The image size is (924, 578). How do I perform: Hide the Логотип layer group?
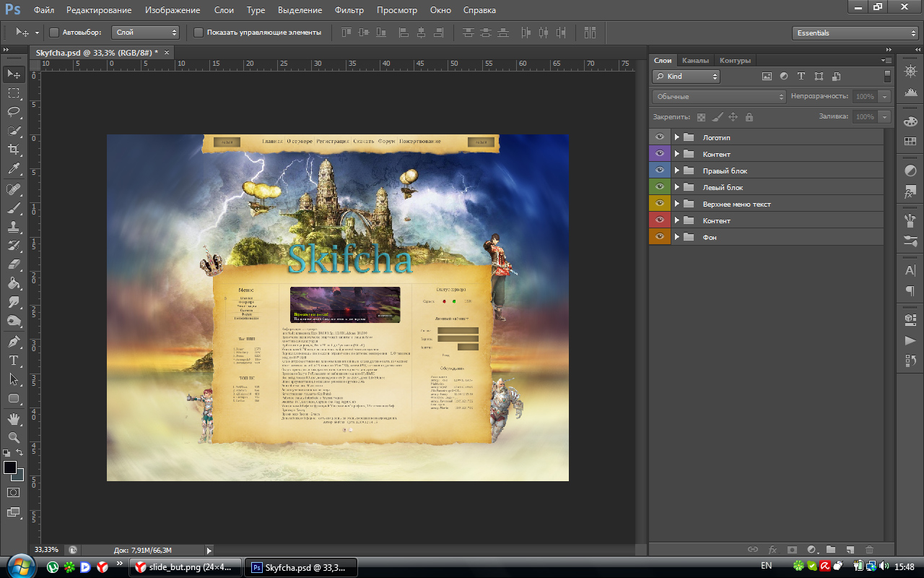(660, 137)
